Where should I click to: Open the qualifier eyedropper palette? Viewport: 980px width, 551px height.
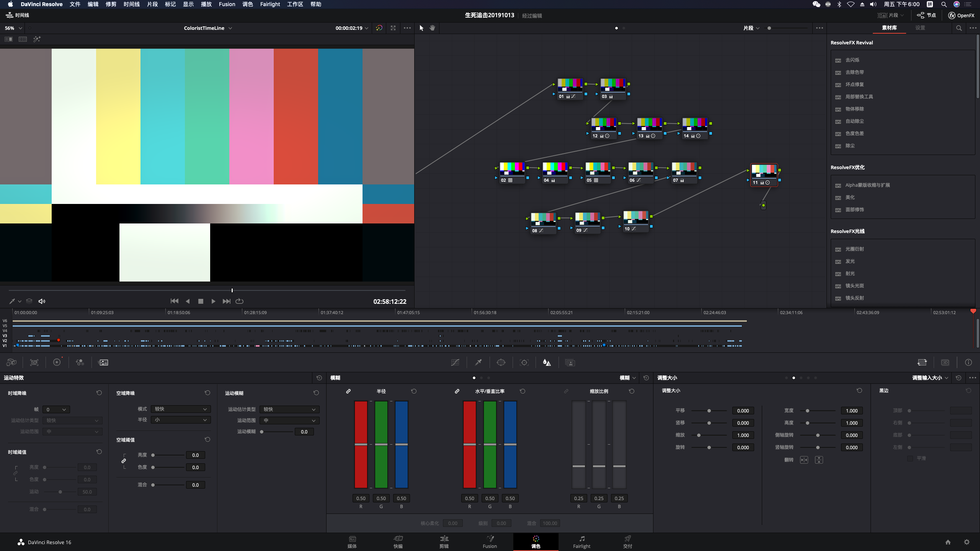[x=478, y=362]
